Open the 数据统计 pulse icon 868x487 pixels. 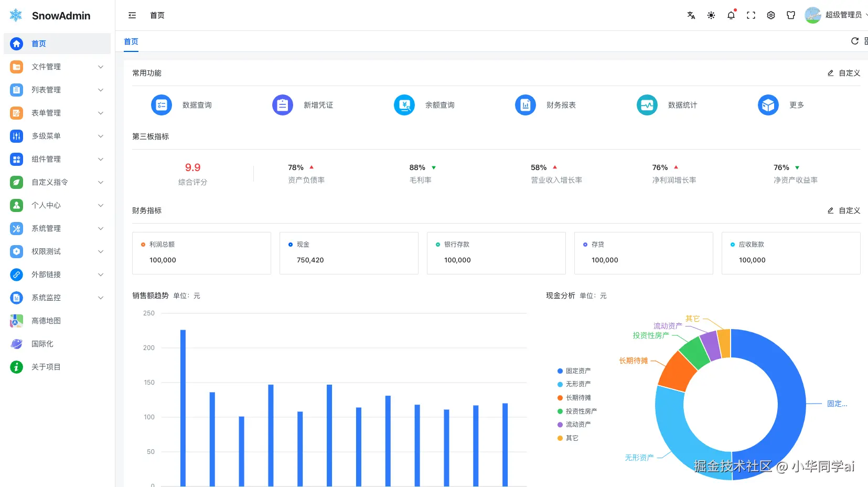647,105
